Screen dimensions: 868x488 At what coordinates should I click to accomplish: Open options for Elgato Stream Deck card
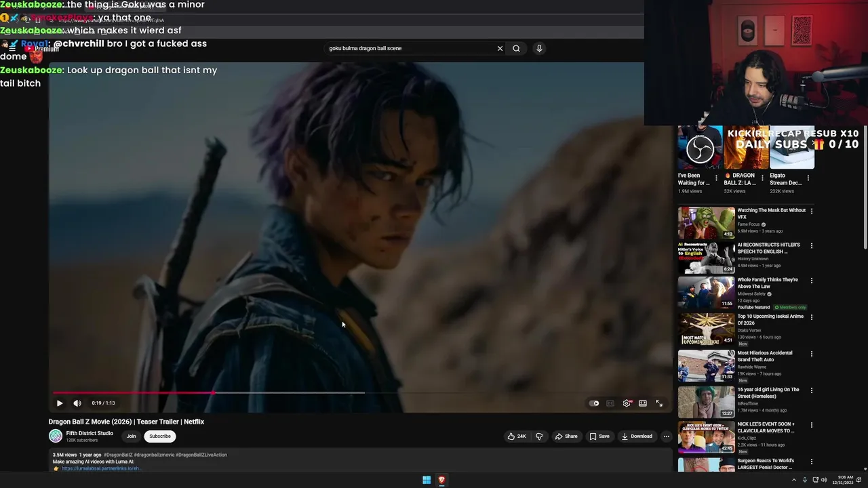(x=808, y=178)
